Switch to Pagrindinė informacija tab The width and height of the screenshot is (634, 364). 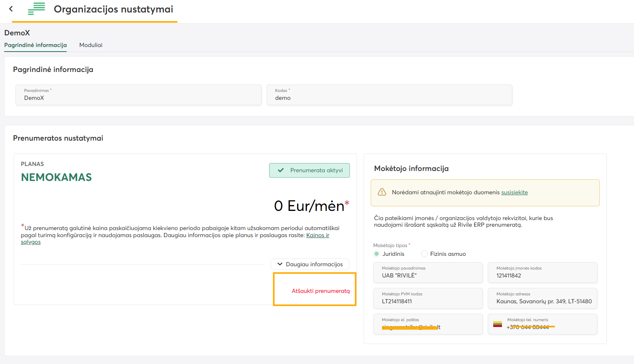(x=35, y=45)
